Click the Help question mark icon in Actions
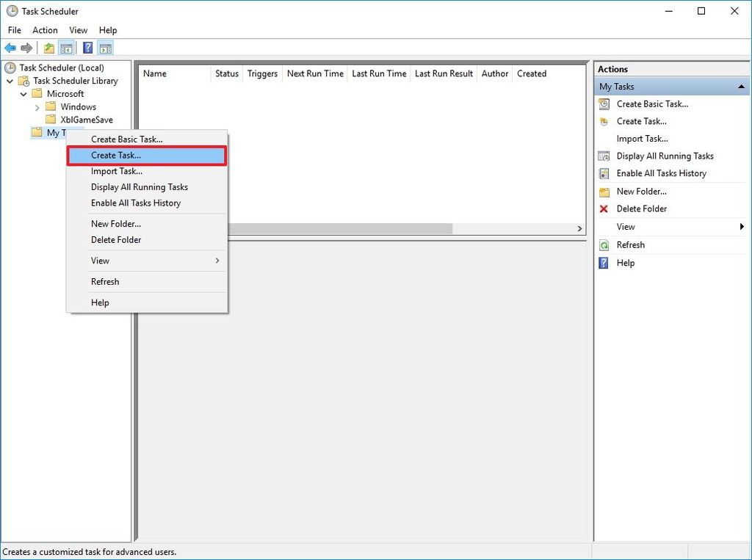Viewport: 752px width, 560px height. click(x=604, y=263)
